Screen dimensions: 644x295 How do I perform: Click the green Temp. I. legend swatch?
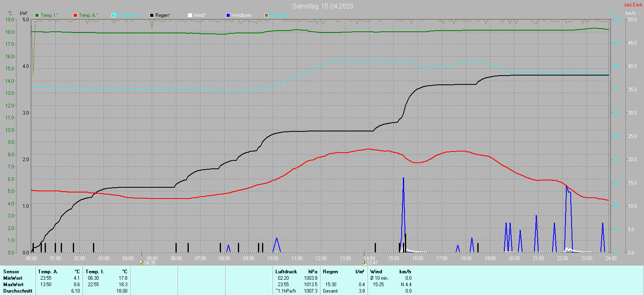point(37,15)
